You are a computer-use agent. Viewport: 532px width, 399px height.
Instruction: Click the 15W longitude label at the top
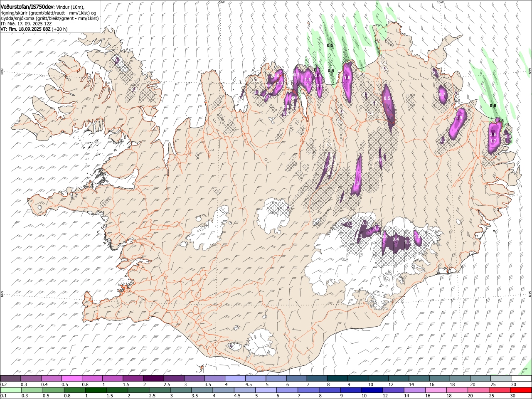click(440, 2)
